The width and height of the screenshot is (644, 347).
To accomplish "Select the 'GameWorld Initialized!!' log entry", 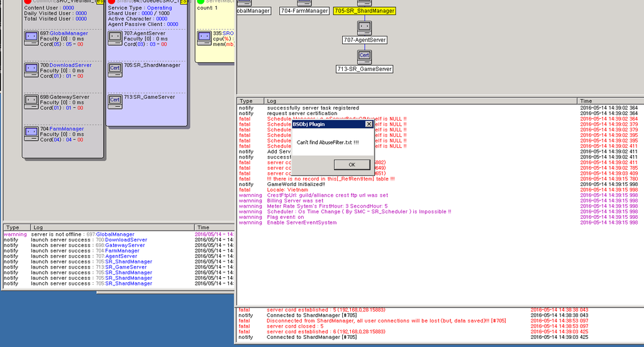I will [x=296, y=184].
